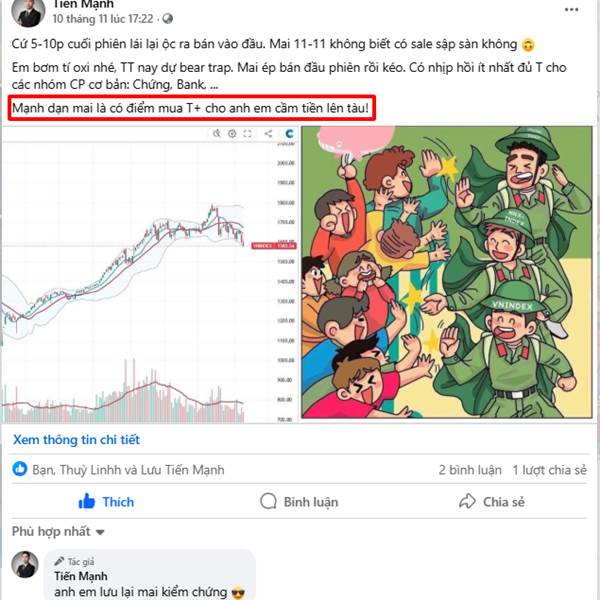Expand the Phù hợp nhất comment sort dropdown
Image resolution: width=600 pixels, height=600 pixels.
pos(58,532)
